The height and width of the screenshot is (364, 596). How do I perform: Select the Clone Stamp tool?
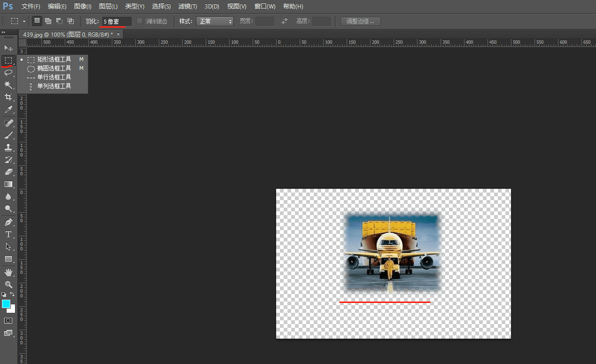coord(8,147)
